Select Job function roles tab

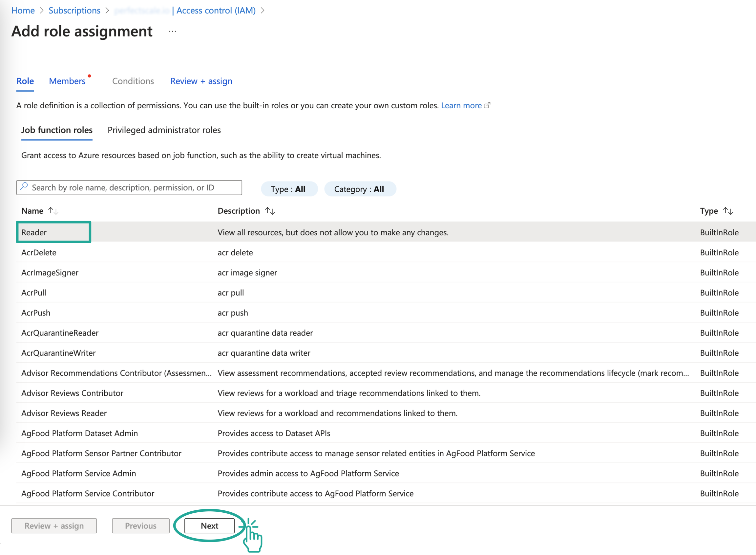(x=57, y=130)
